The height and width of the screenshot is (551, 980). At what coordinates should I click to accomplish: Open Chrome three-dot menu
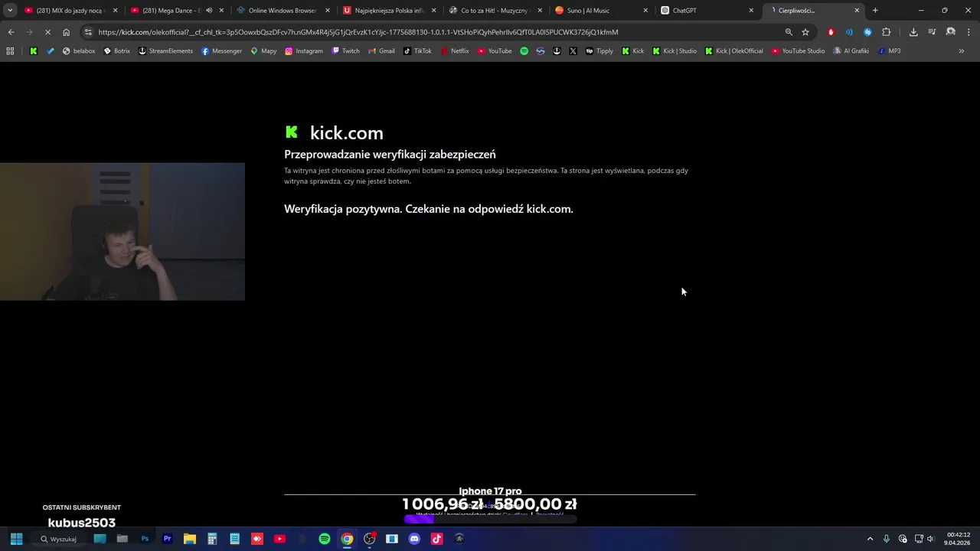967,32
